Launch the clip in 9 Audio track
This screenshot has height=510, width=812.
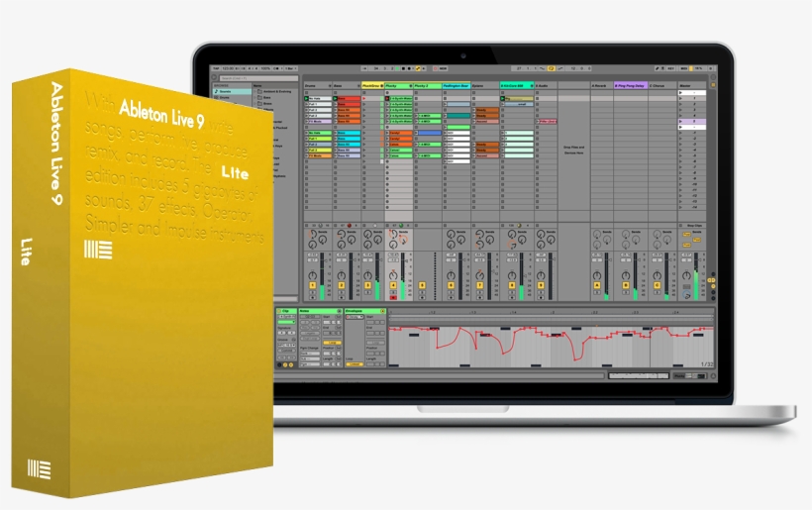[x=538, y=121]
